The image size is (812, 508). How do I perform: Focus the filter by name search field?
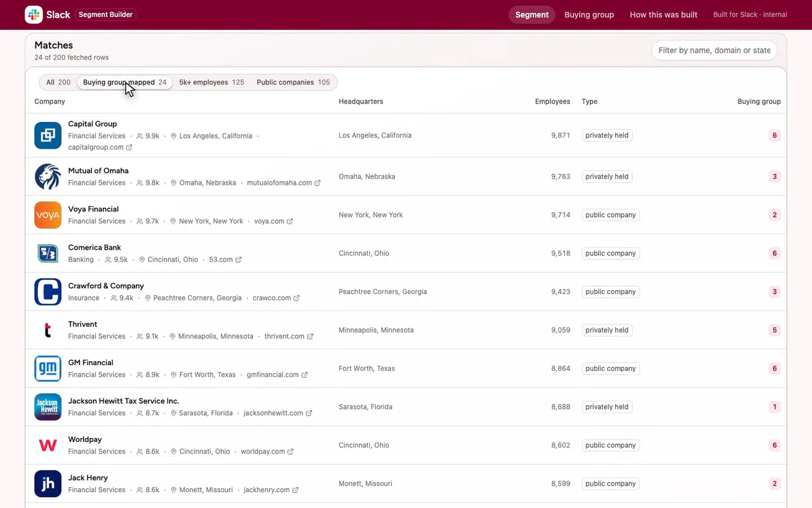pos(714,50)
